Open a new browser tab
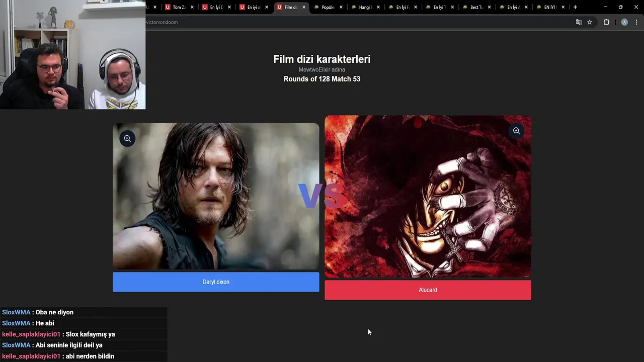This screenshot has width=644, height=362. pyautogui.click(x=575, y=7)
